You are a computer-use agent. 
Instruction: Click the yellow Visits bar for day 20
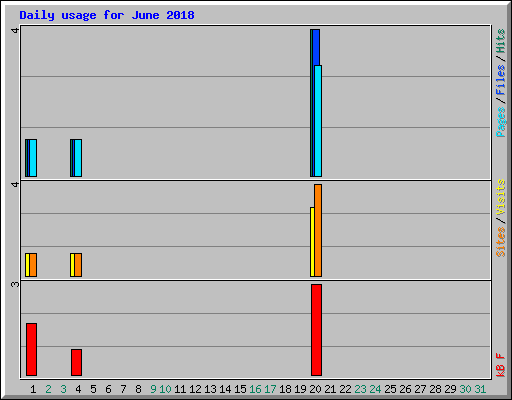coord(312,242)
